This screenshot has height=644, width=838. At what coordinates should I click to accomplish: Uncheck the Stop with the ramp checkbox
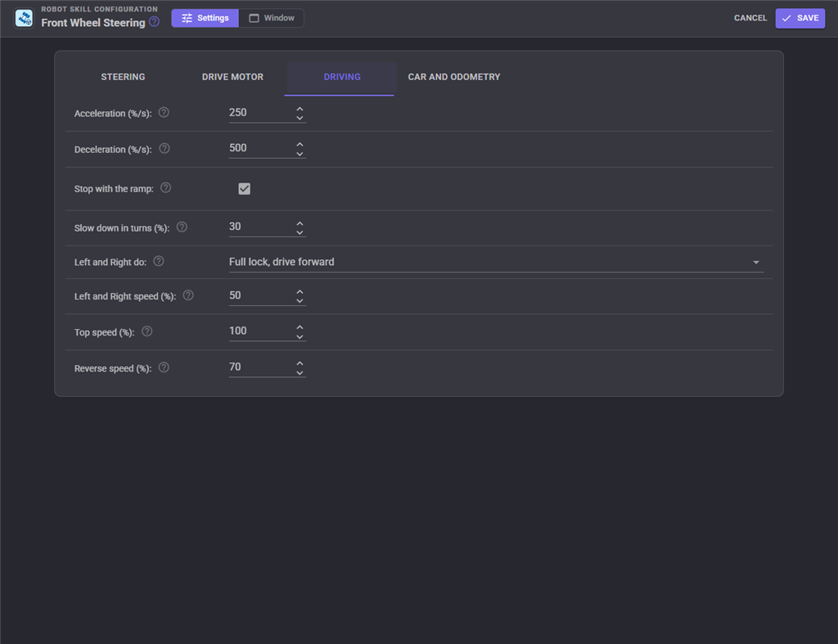point(244,189)
